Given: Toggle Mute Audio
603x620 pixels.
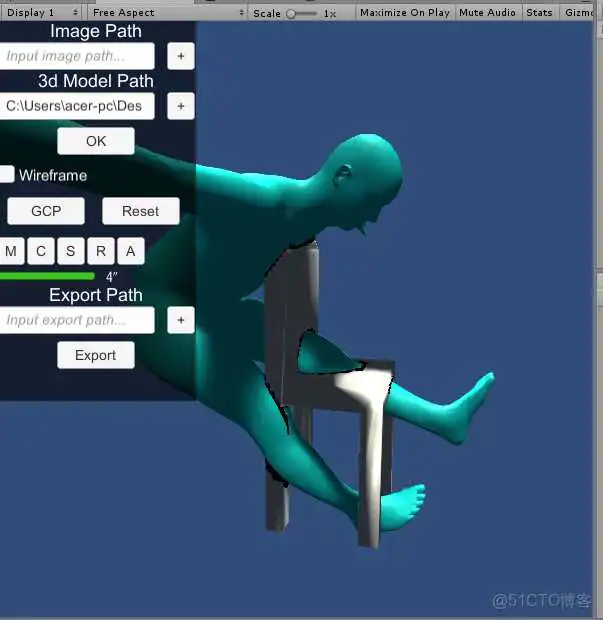Looking at the screenshot, I should 487,12.
